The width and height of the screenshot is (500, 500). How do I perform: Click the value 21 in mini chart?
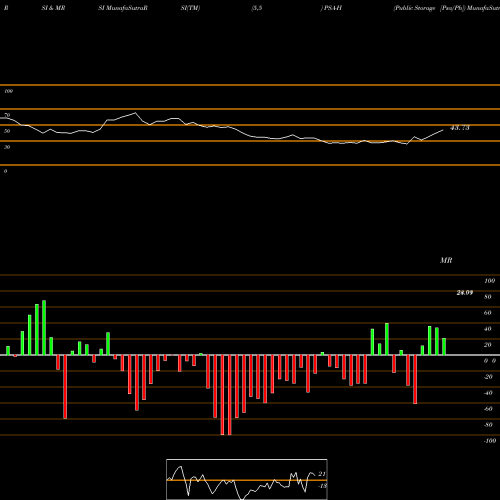click(322, 474)
